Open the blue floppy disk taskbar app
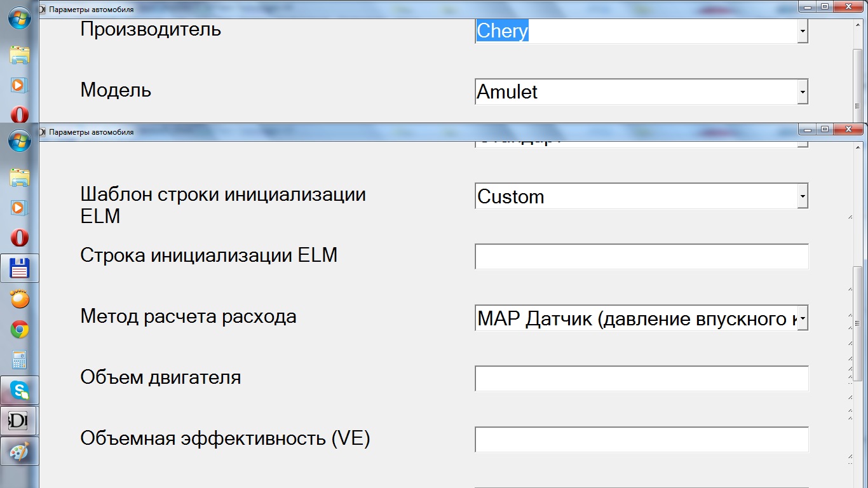 tap(20, 268)
